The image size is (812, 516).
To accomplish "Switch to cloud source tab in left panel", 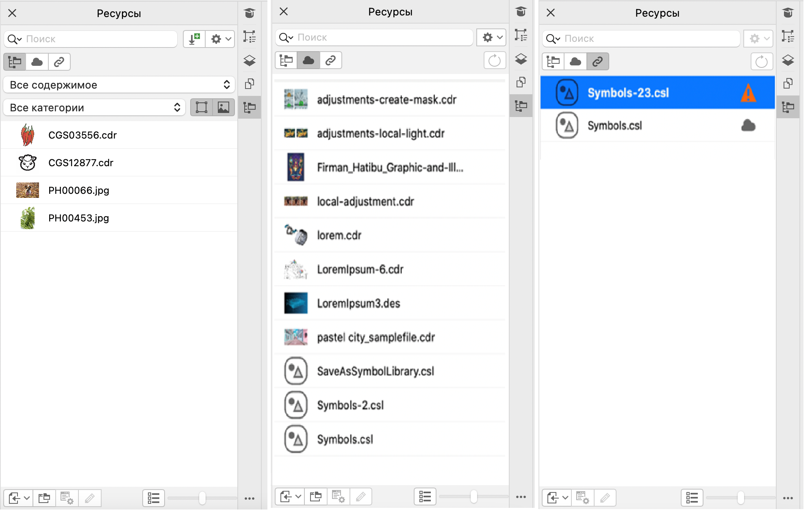I will (37, 62).
